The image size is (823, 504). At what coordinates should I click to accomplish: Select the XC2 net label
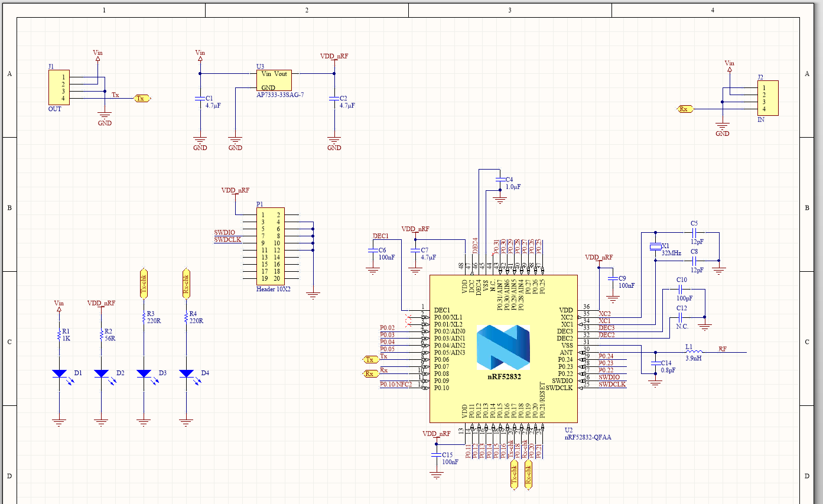tap(604, 313)
